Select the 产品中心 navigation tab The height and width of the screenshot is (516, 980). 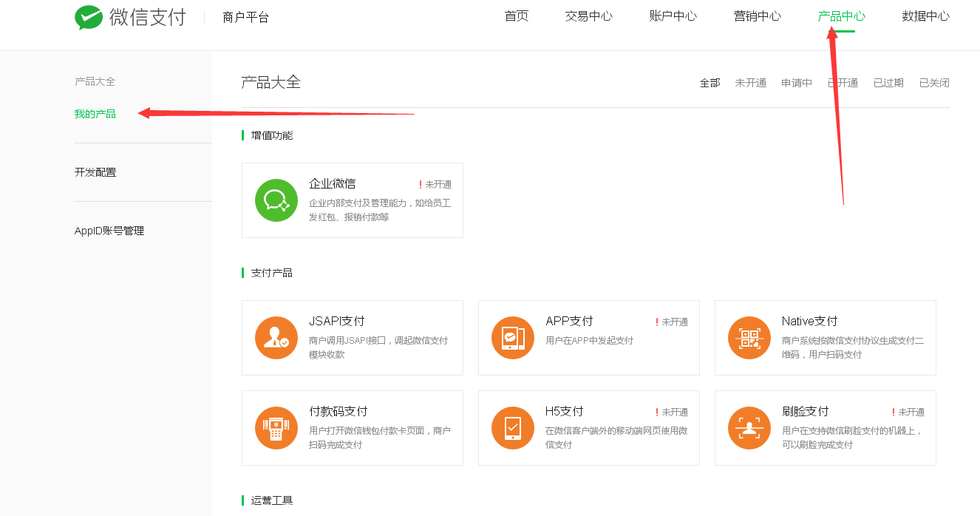[842, 16]
